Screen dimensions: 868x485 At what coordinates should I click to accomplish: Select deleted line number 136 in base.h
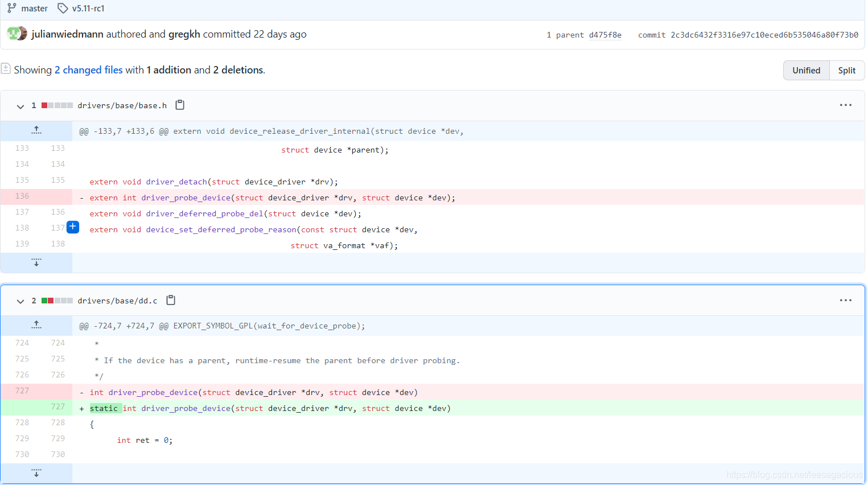(x=22, y=196)
